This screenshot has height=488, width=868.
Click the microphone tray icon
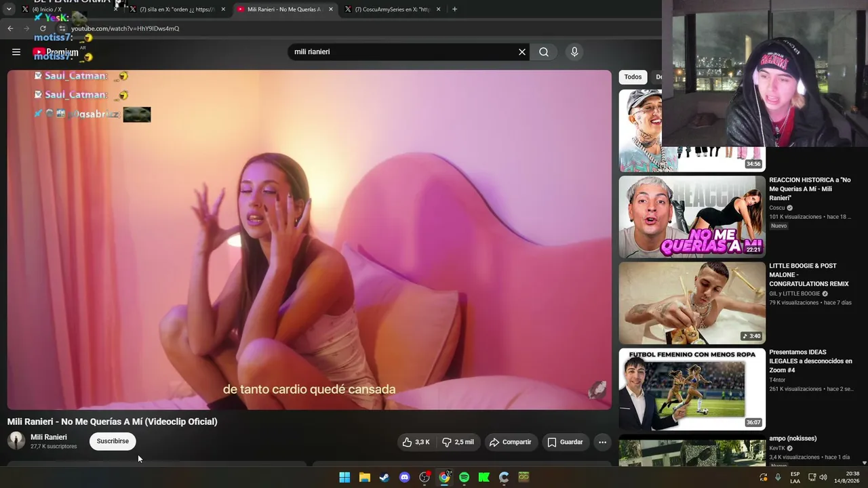pyautogui.click(x=778, y=477)
